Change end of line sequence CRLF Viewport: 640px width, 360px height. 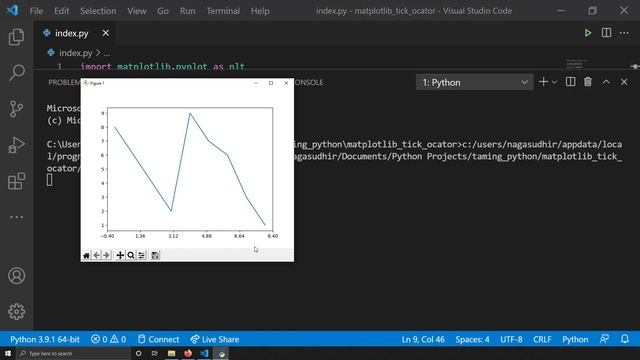pos(542,340)
